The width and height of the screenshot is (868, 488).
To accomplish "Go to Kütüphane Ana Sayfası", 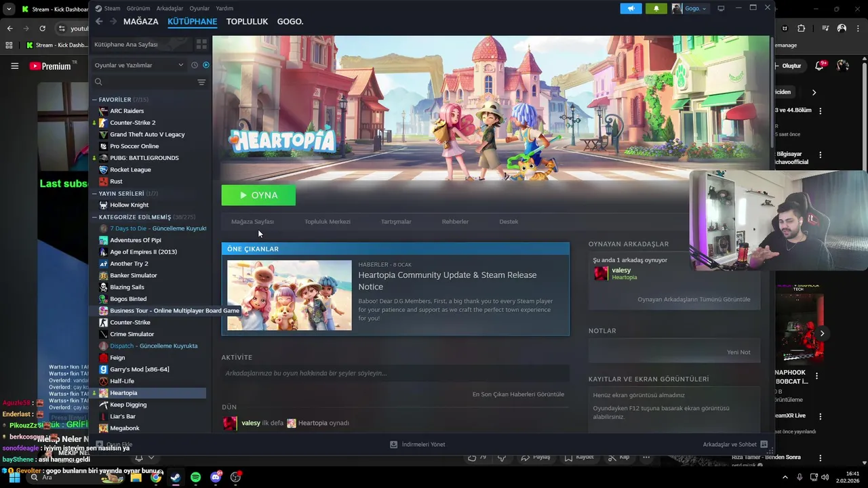I will [140, 44].
